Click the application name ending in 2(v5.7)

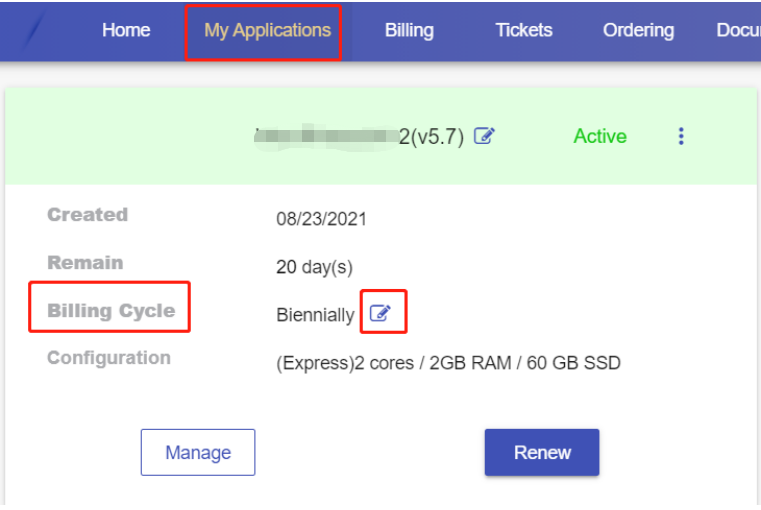click(x=360, y=137)
